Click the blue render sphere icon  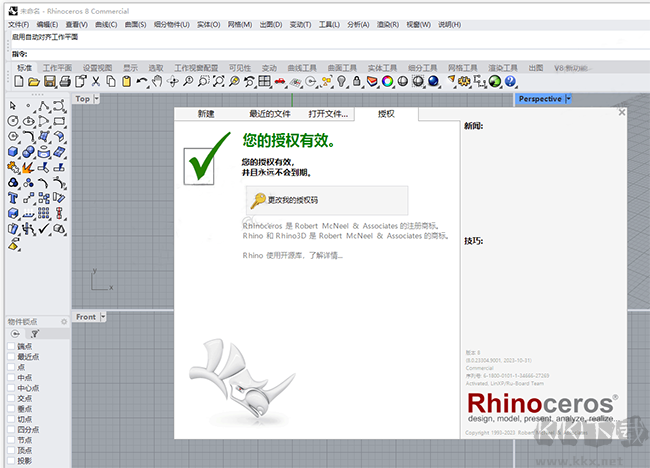click(433, 81)
